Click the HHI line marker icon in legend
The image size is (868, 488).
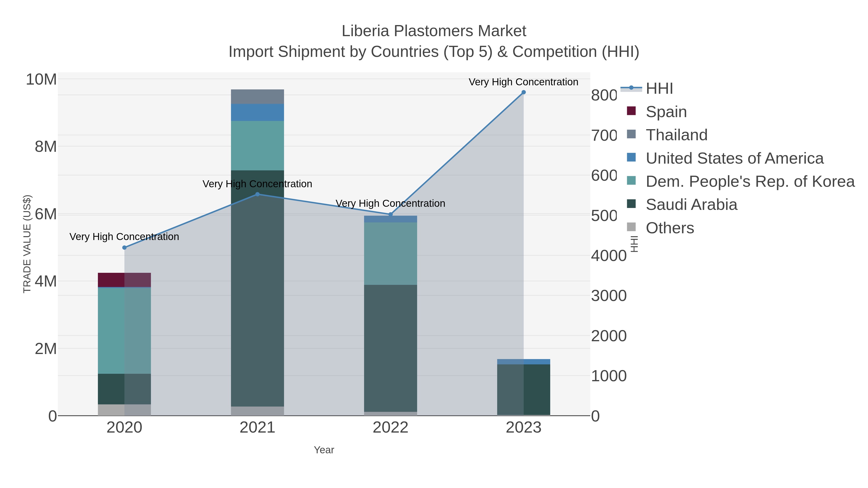[x=631, y=88]
